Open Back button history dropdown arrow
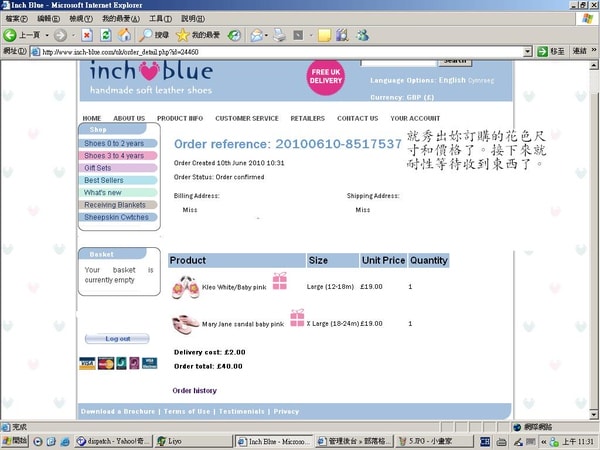 tap(47, 35)
